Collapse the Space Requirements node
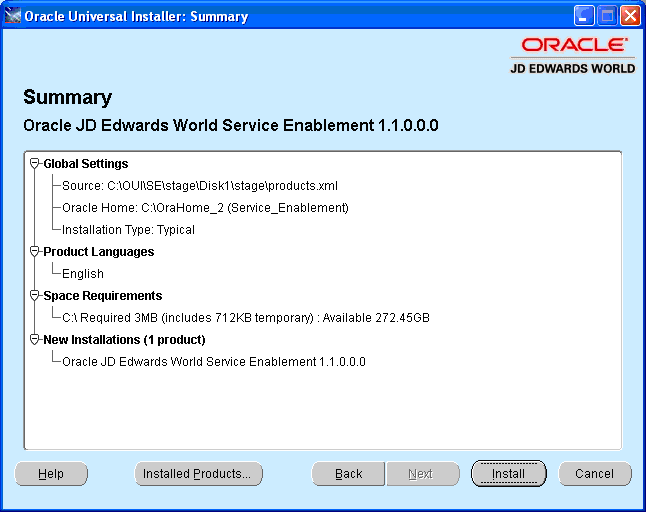 tap(35, 295)
